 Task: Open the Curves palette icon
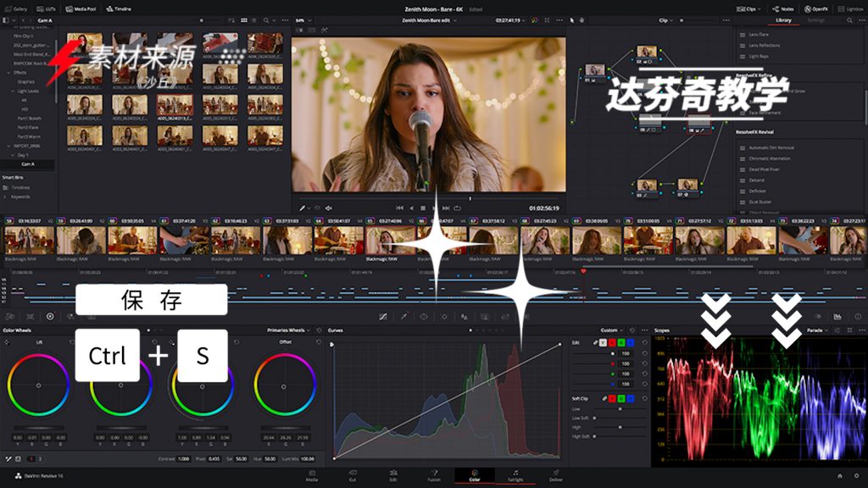tap(383, 317)
